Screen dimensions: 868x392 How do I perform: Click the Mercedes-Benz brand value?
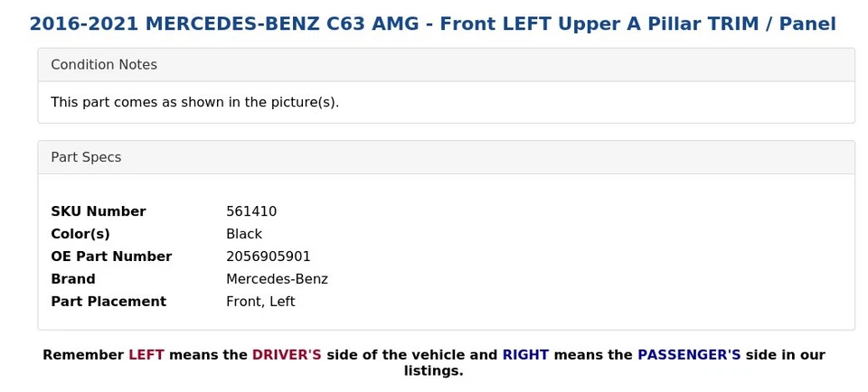coord(277,279)
